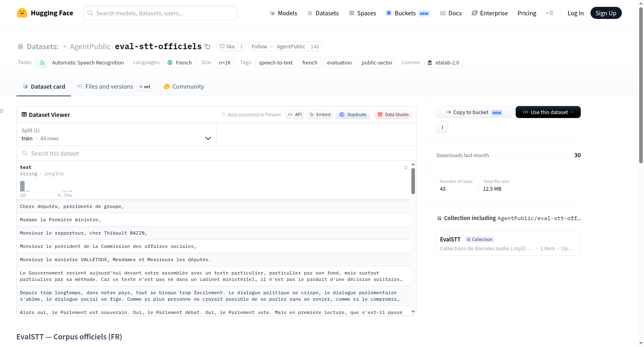
Task: Select row "Madame la Première ministre,"
Action: (213, 220)
